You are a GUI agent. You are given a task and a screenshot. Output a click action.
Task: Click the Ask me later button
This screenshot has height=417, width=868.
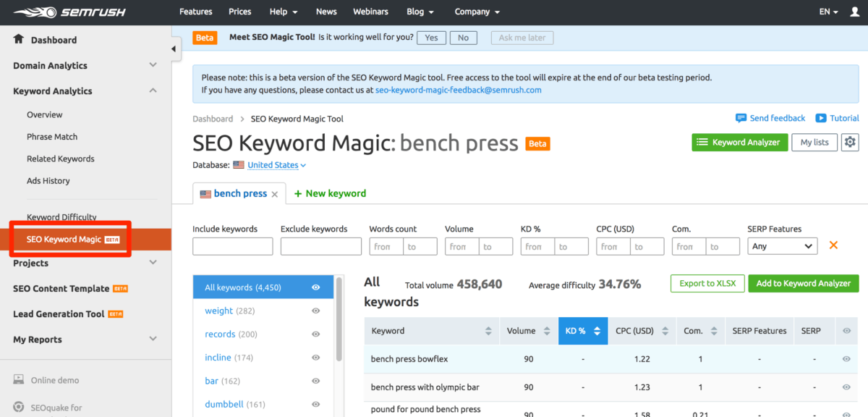click(522, 38)
